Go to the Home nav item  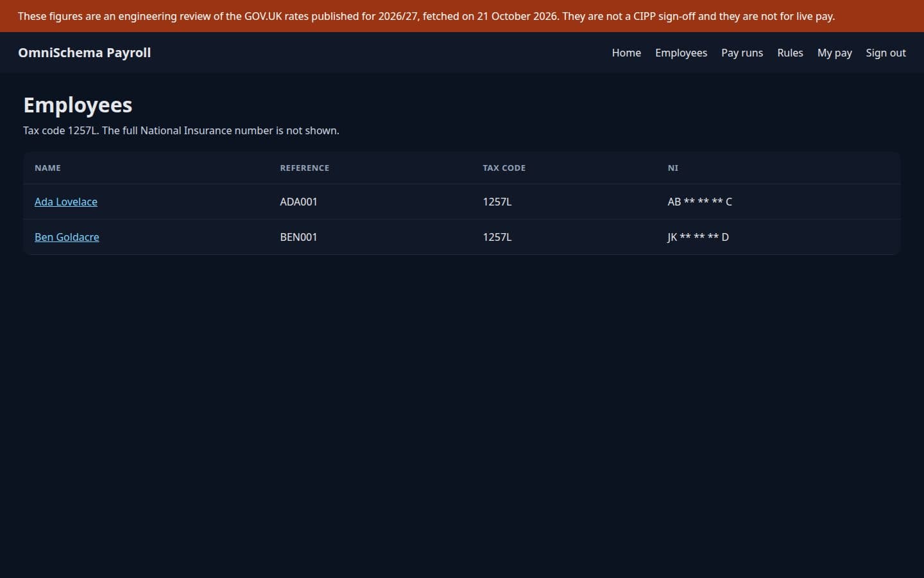pyautogui.click(x=626, y=53)
